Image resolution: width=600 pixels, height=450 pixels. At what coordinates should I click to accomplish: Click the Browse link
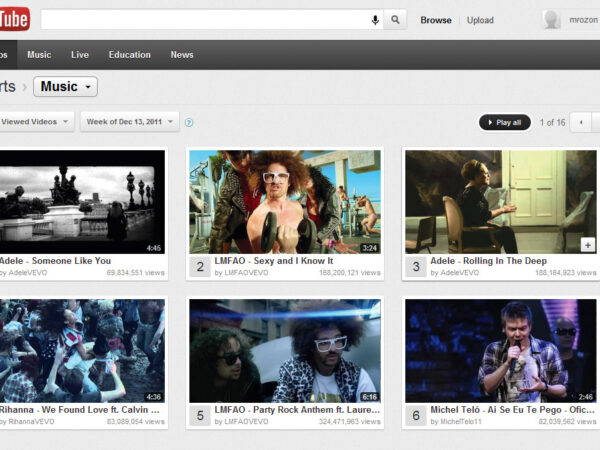pos(435,20)
